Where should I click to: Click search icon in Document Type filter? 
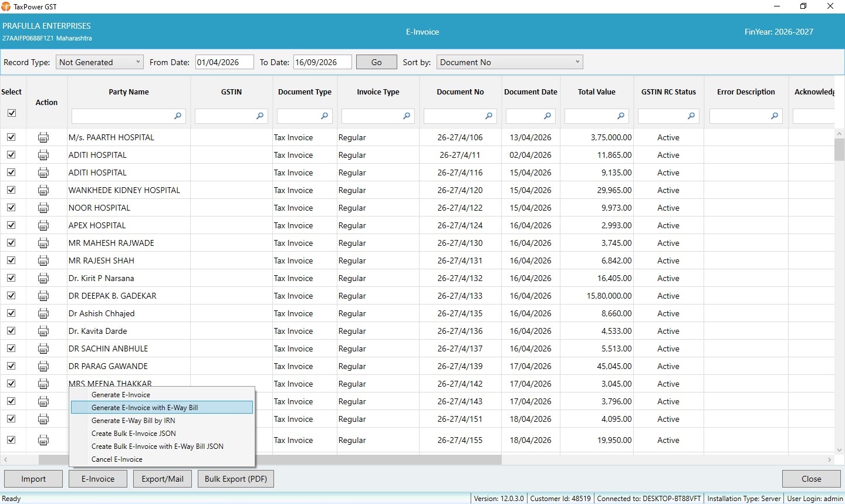pyautogui.click(x=325, y=116)
